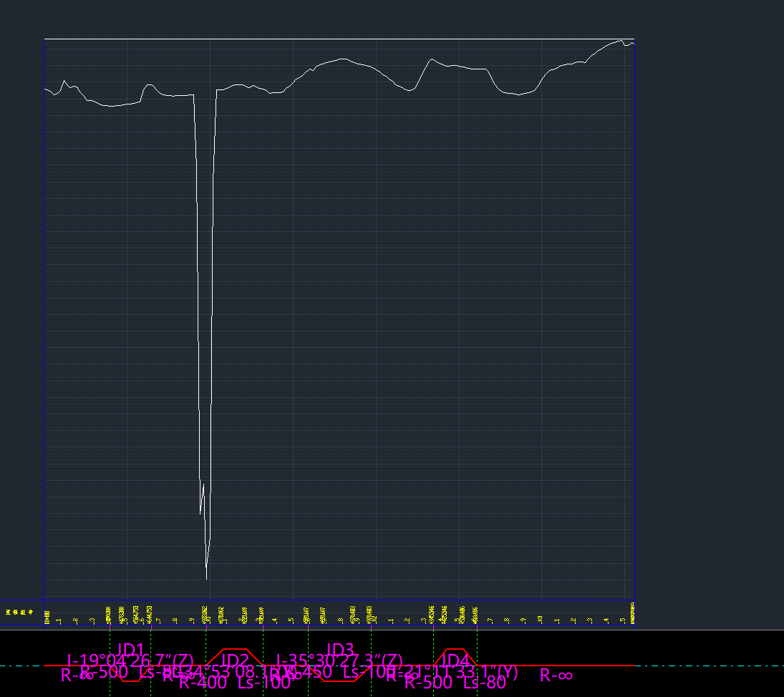
Task: Click the rightmost R-∞ label
Action: point(556,675)
